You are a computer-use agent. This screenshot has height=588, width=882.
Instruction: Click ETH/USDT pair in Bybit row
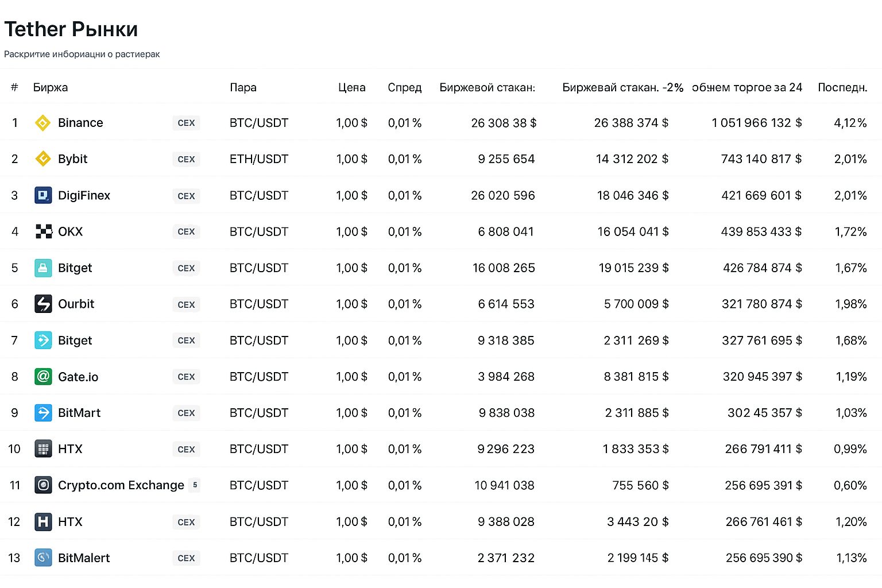click(258, 159)
